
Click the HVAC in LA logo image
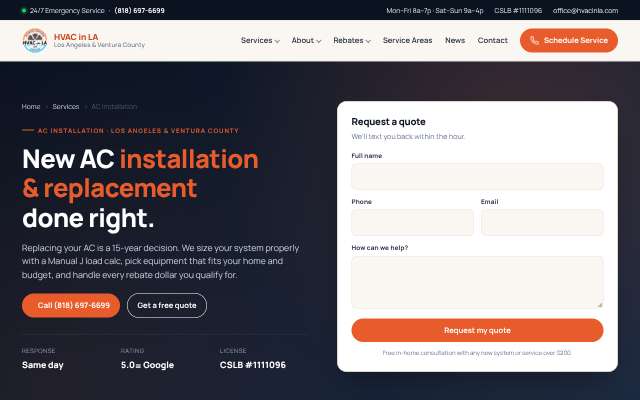pos(35,40)
